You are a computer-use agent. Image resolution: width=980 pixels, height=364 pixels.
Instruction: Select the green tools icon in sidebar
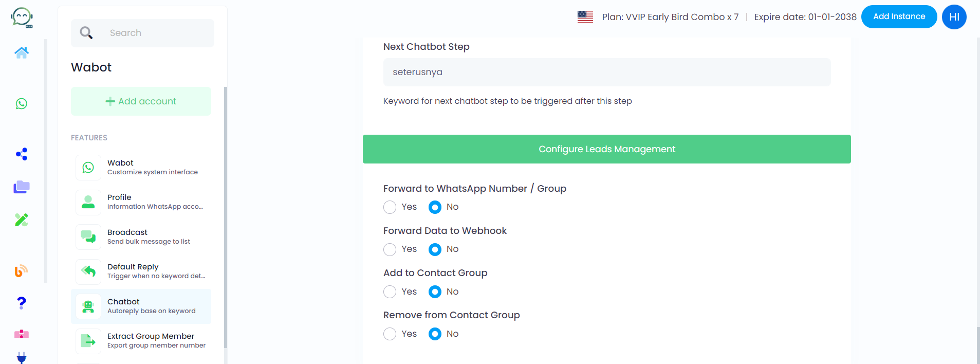point(21,220)
